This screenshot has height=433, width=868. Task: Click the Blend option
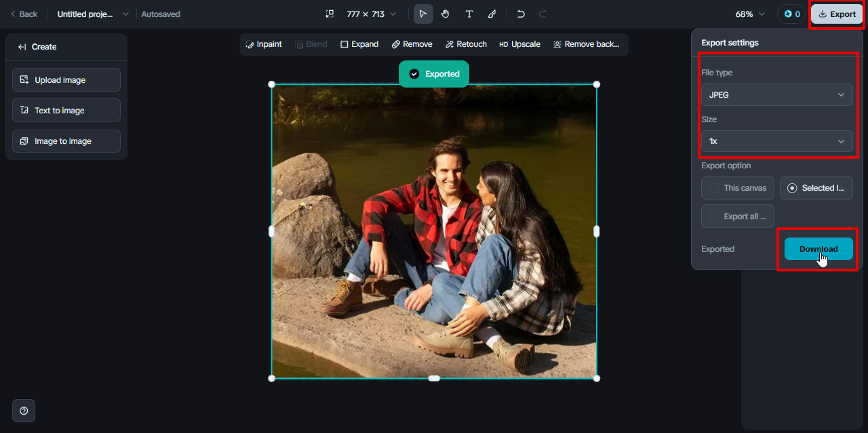pos(311,44)
